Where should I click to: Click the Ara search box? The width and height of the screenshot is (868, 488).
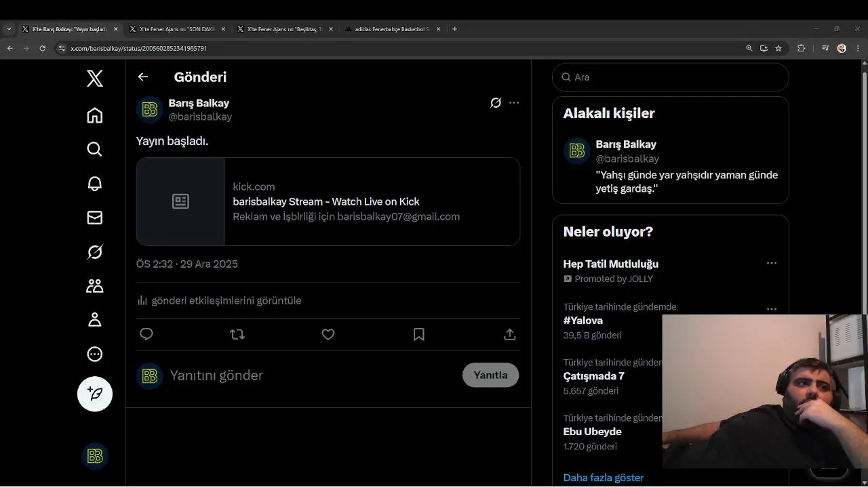point(671,77)
